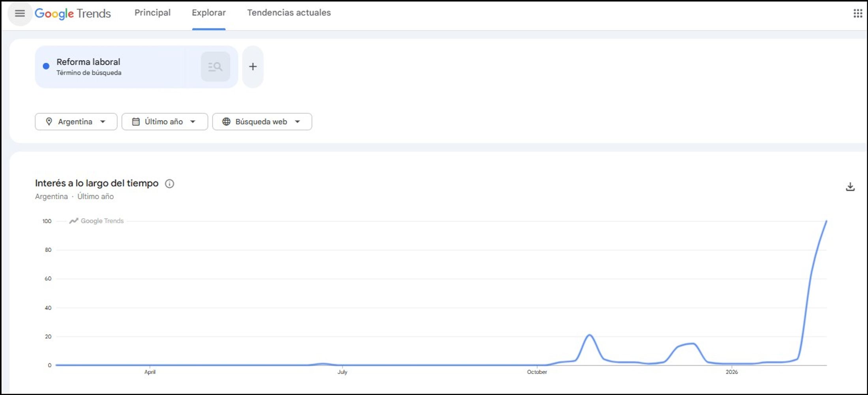Click the 40 value on y-axis

point(48,308)
